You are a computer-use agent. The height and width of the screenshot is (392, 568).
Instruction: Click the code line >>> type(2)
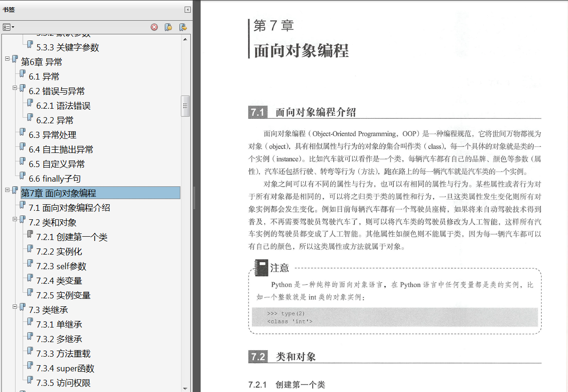pos(287,313)
